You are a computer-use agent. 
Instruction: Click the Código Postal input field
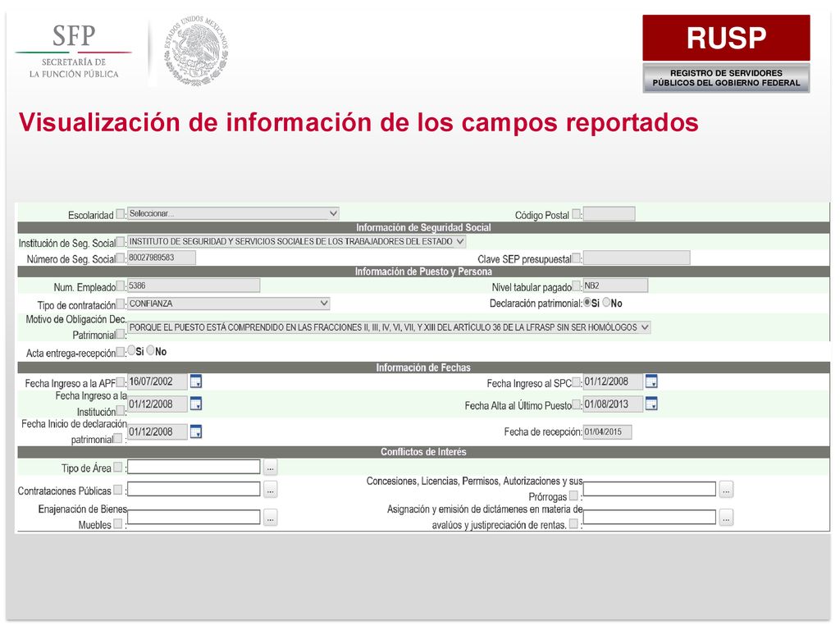pyautogui.click(x=609, y=214)
